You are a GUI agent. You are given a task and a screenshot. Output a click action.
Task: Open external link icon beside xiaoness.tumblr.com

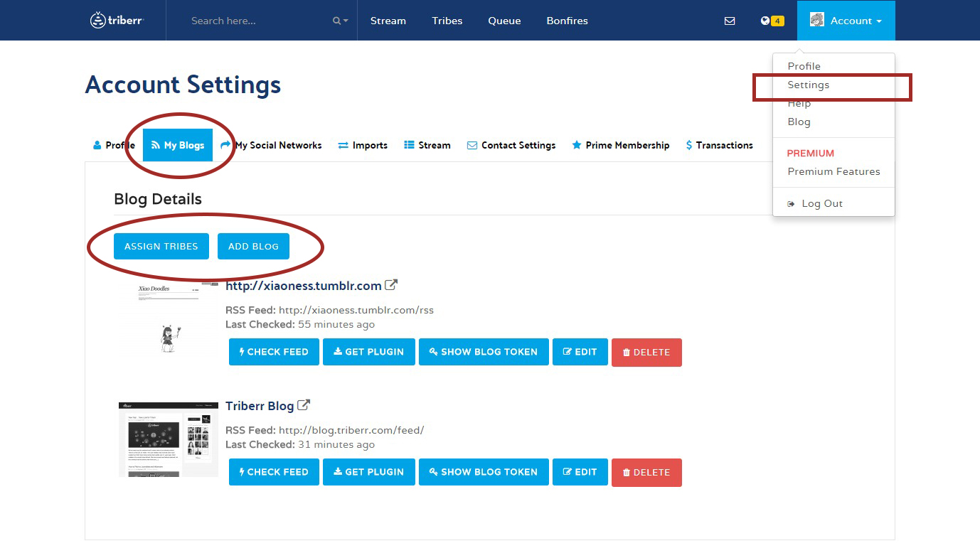(391, 285)
